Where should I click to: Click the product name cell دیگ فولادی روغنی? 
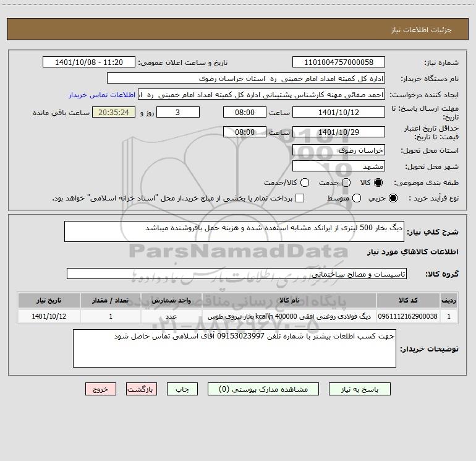point(289,316)
